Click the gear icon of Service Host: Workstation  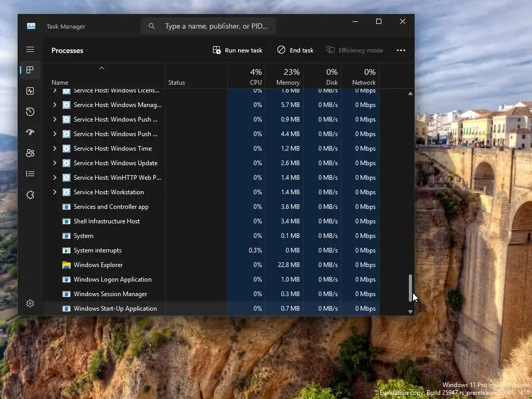tap(66, 192)
